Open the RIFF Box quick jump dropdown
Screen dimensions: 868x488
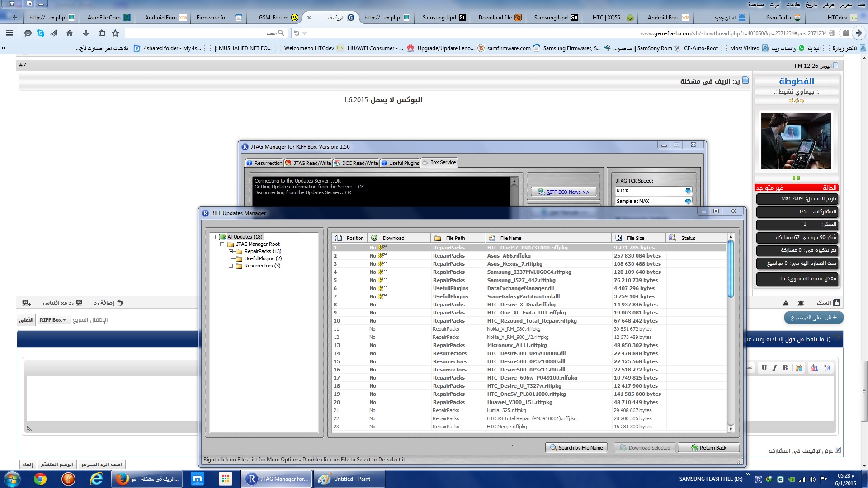[54, 320]
